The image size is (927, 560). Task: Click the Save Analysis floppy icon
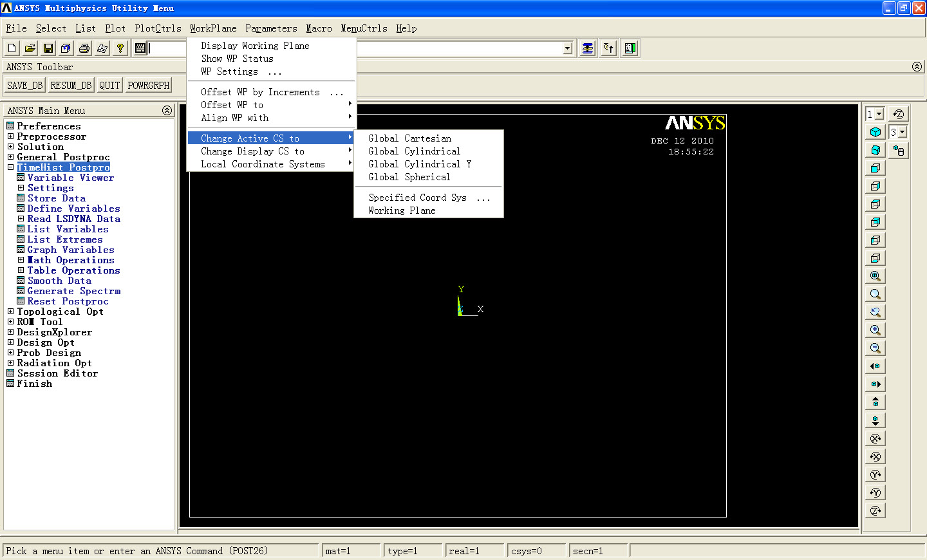[x=48, y=48]
